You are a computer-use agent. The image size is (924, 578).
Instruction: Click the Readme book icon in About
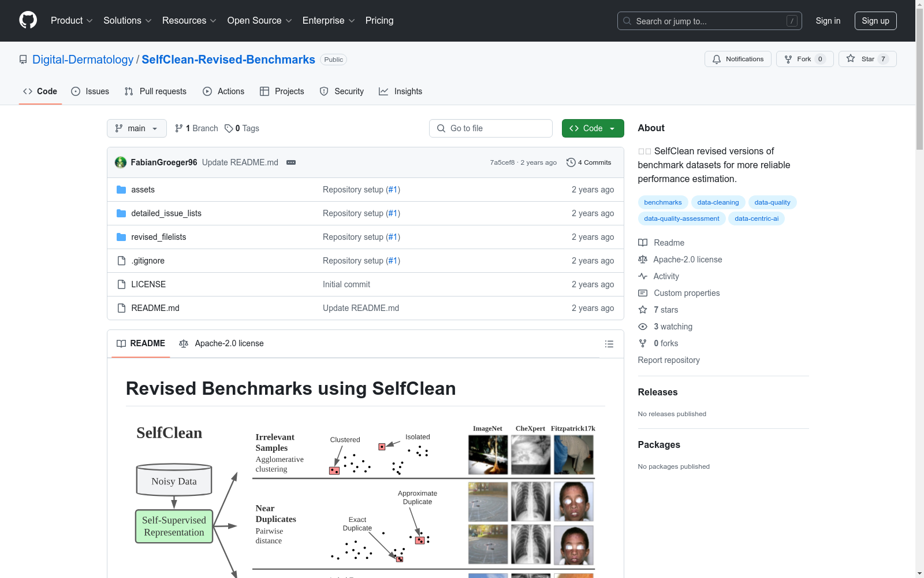(x=643, y=243)
